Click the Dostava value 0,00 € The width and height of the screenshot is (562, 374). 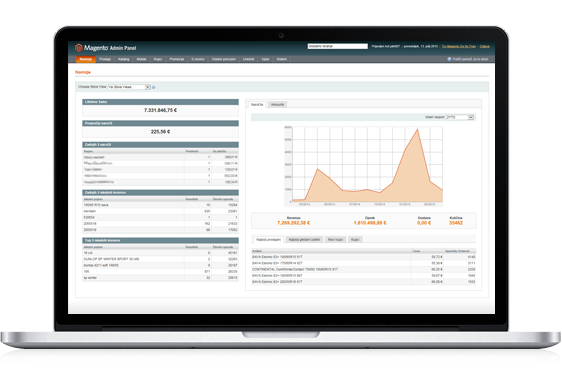pyautogui.click(x=424, y=223)
